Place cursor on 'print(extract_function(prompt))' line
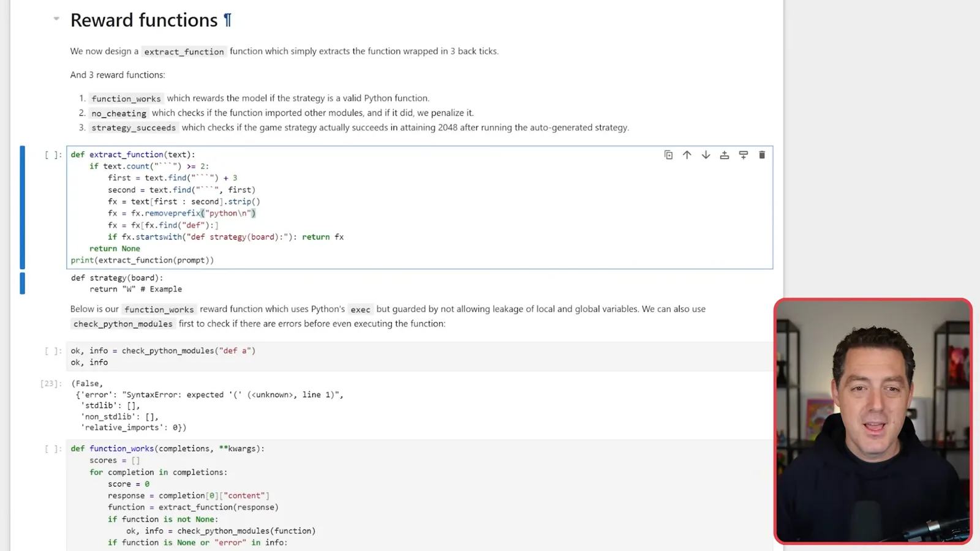 (x=142, y=260)
